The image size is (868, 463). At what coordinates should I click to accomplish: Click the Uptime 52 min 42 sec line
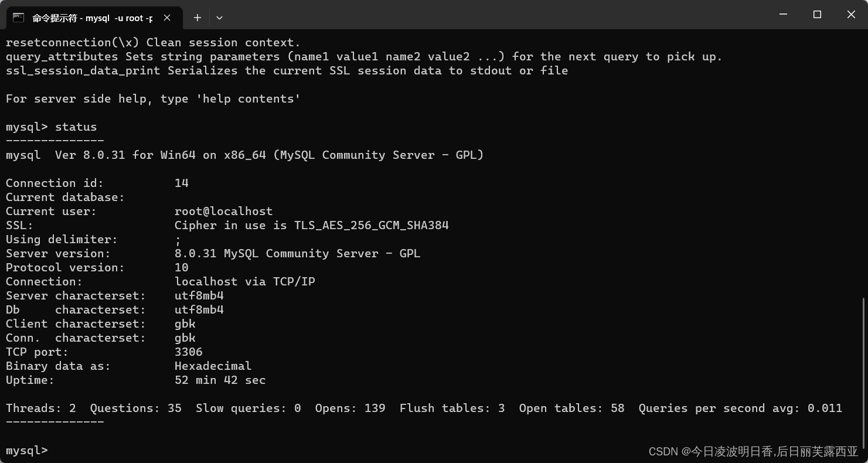pos(220,380)
